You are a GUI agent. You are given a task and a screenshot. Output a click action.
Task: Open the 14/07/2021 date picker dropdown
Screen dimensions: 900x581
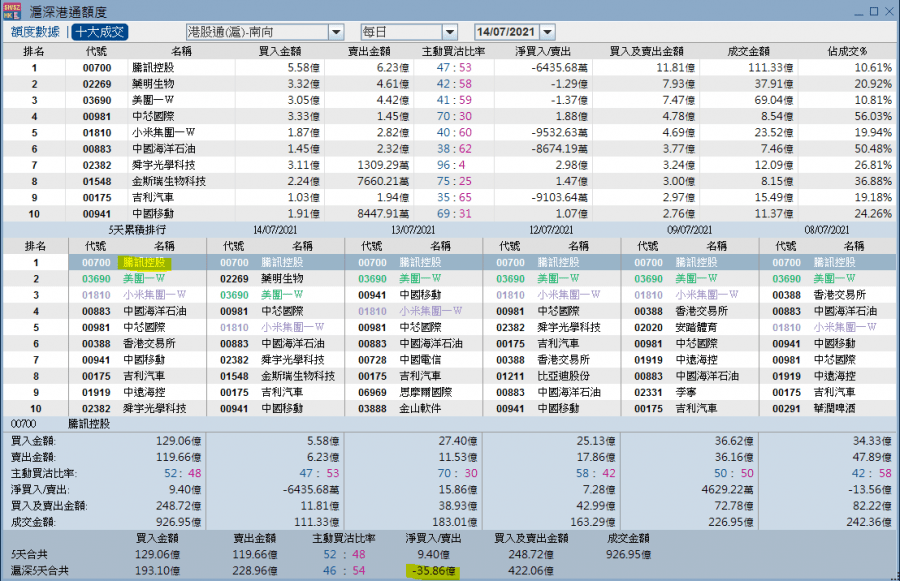[x=548, y=32]
